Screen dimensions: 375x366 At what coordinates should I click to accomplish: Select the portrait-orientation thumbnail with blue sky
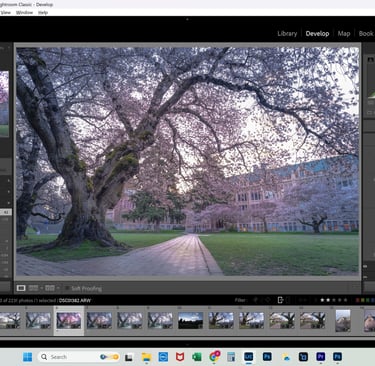pyautogui.click(x=343, y=321)
